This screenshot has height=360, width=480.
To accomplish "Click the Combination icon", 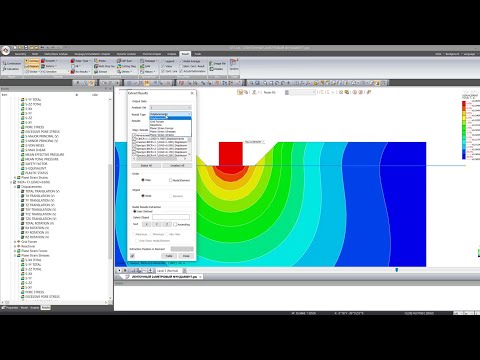I will coord(11,63).
